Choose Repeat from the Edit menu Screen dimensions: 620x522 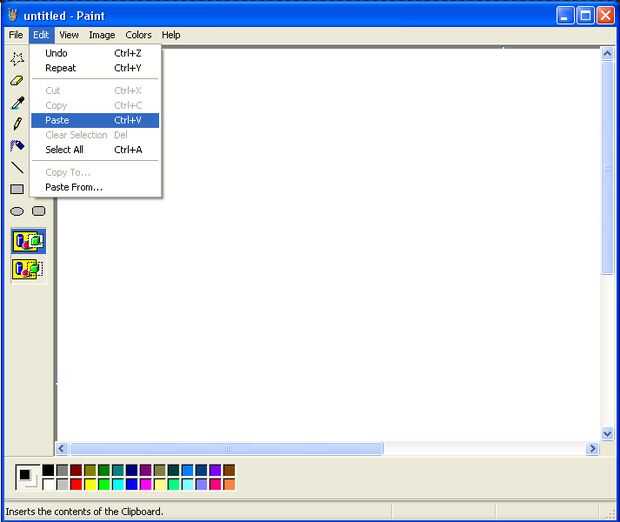[x=95, y=68]
